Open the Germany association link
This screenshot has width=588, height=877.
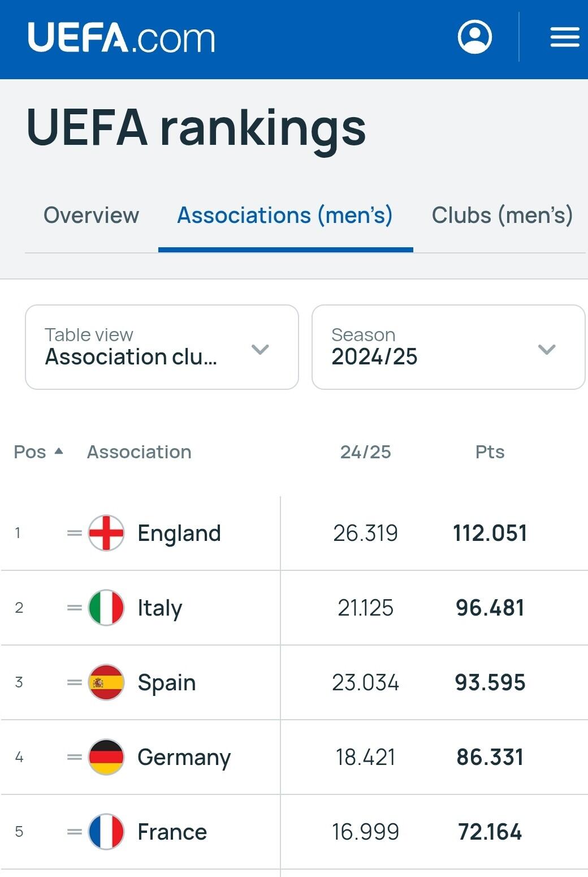pos(184,758)
